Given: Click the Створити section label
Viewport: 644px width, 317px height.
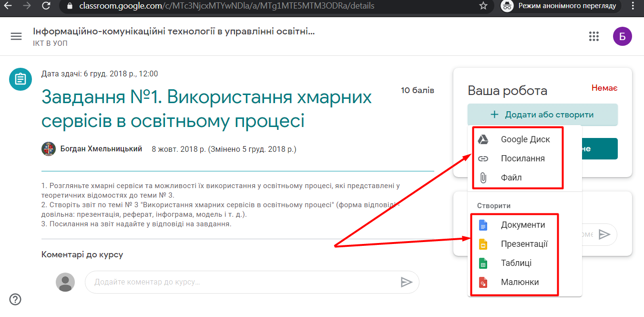Looking at the screenshot, I should tap(494, 206).
